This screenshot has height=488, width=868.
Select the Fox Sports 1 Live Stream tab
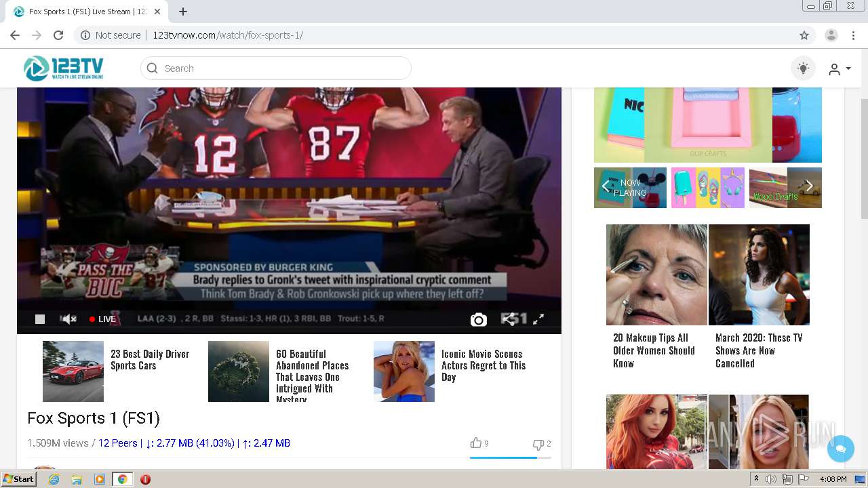(x=87, y=12)
